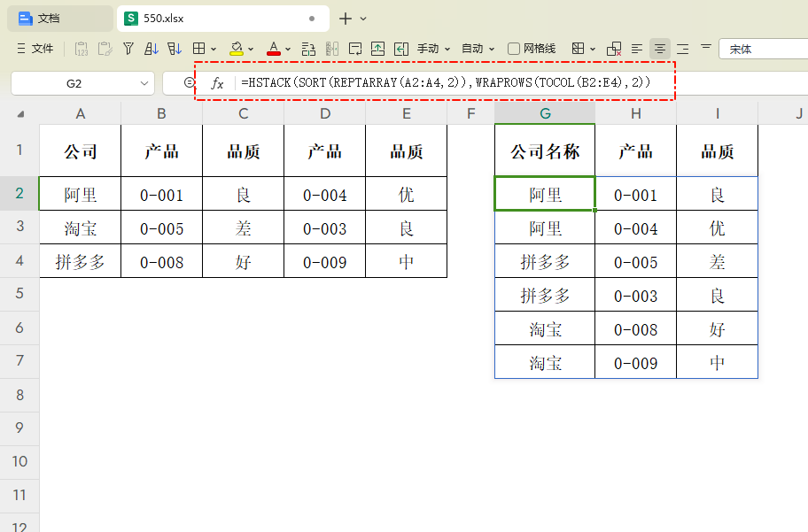Select cell A2 containing 阿里
Image resolution: width=808 pixels, height=532 pixels.
tap(81, 194)
